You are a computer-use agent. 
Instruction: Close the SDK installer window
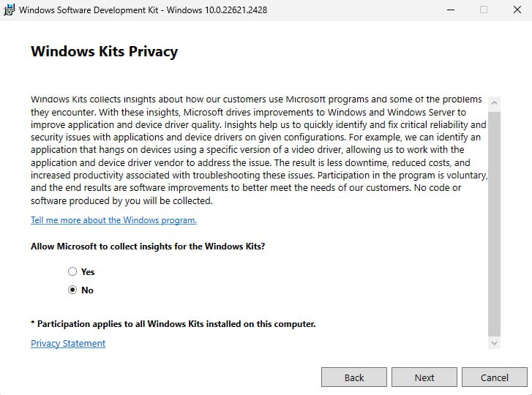[516, 10]
